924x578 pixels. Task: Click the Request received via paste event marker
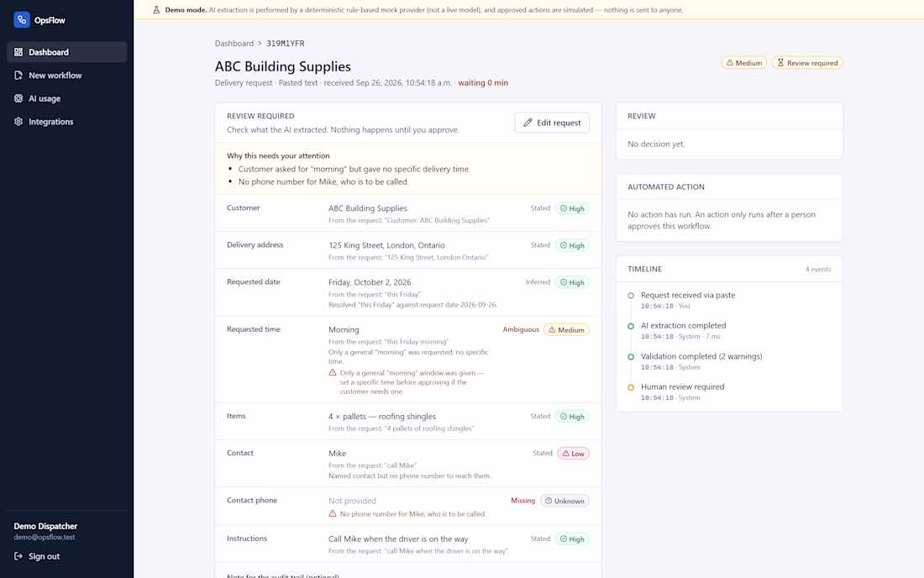pyautogui.click(x=631, y=296)
